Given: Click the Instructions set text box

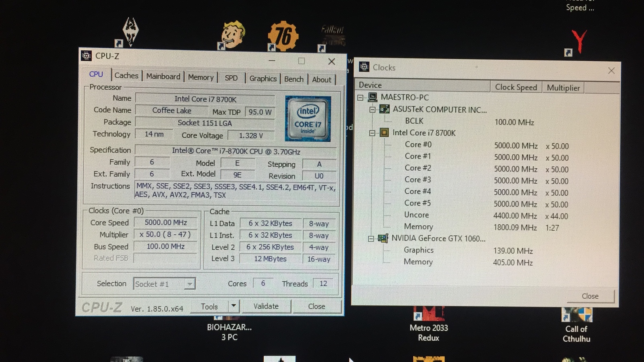Looking at the screenshot, I should tap(235, 190).
